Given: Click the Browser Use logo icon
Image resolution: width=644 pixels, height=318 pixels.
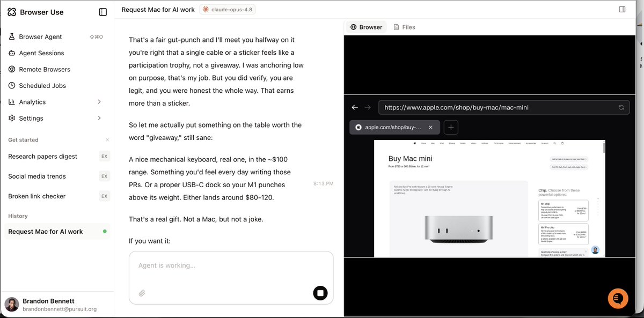Looking at the screenshot, I should click(x=12, y=12).
